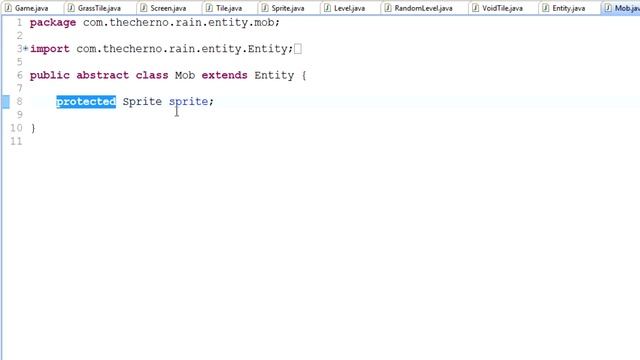
Task: Click the Java file icon on Entity.java tab
Action: click(x=545, y=8)
